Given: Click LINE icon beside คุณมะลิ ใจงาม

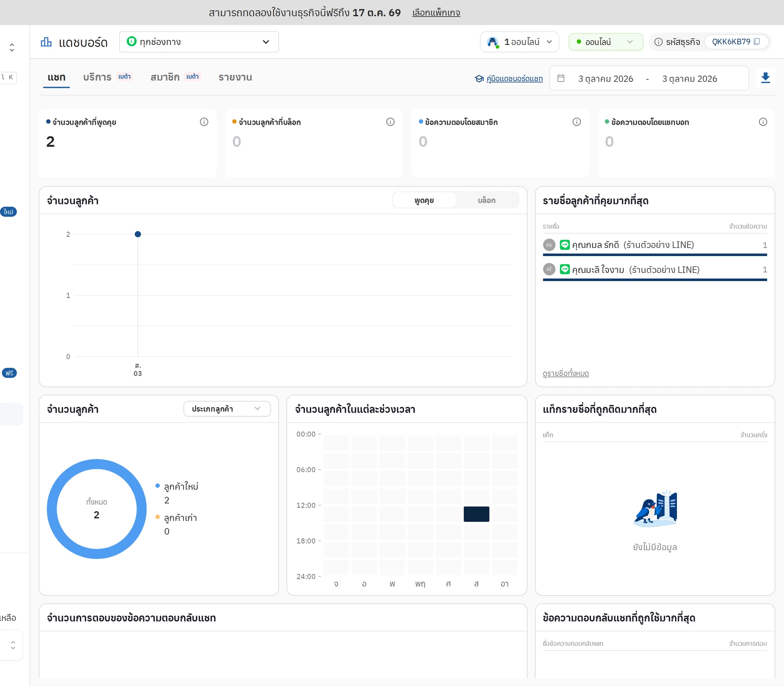Looking at the screenshot, I should 564,269.
